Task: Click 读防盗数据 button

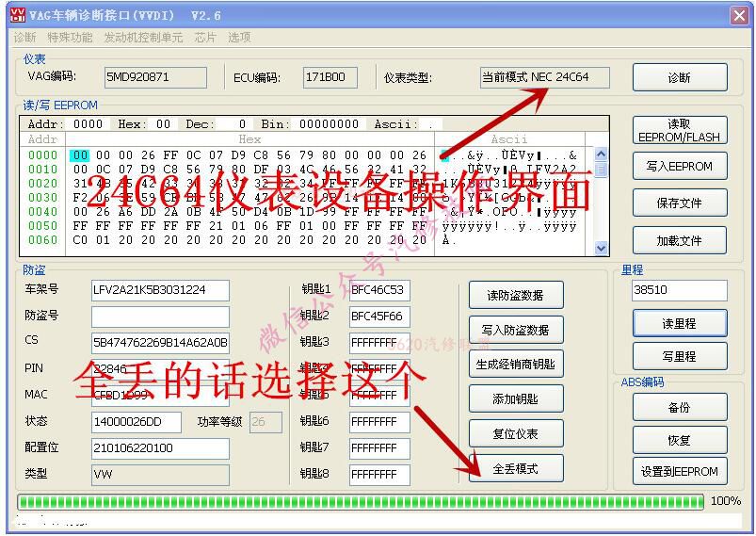Action: pos(516,295)
